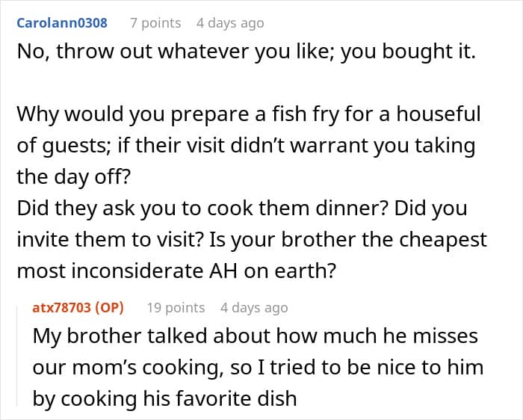Click the line "by cooking his favorite dish"

pos(164,399)
